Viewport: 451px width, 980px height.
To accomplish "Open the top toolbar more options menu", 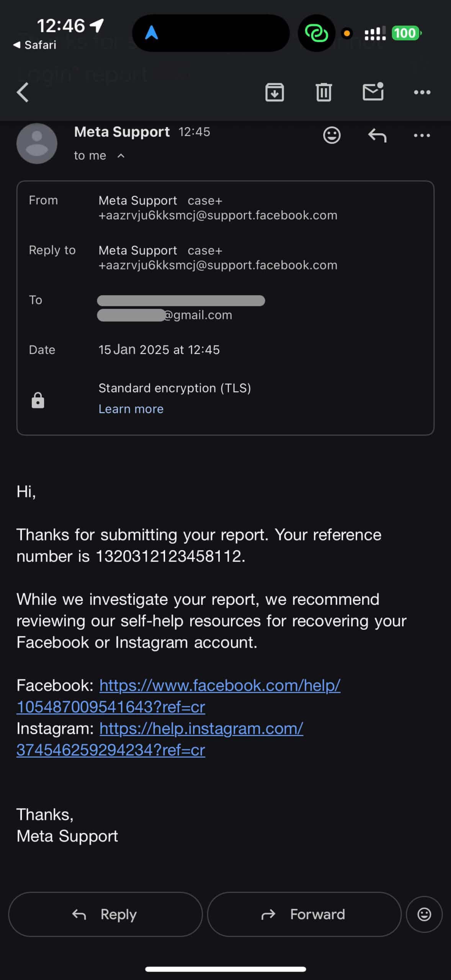I will point(422,92).
